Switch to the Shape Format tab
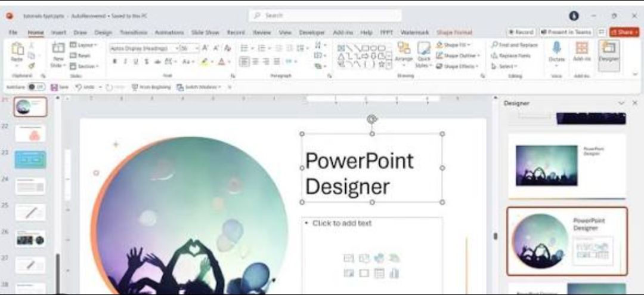 (x=454, y=32)
